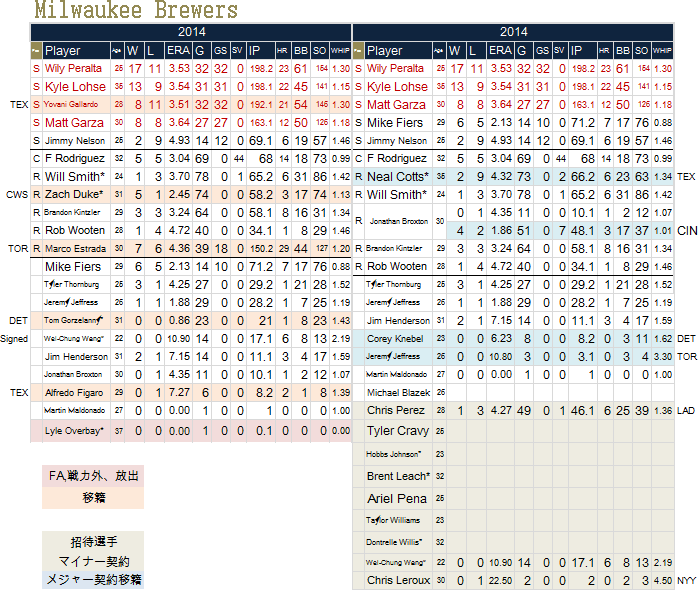Select the Alfredo Figaro name cell
Viewport: 698px width, 590px height.
point(74,393)
